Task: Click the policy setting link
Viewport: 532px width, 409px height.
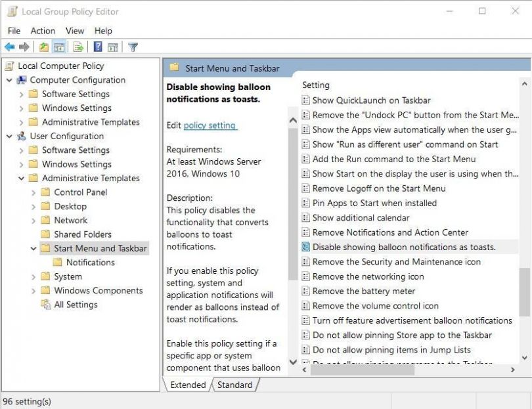Action: [x=210, y=125]
